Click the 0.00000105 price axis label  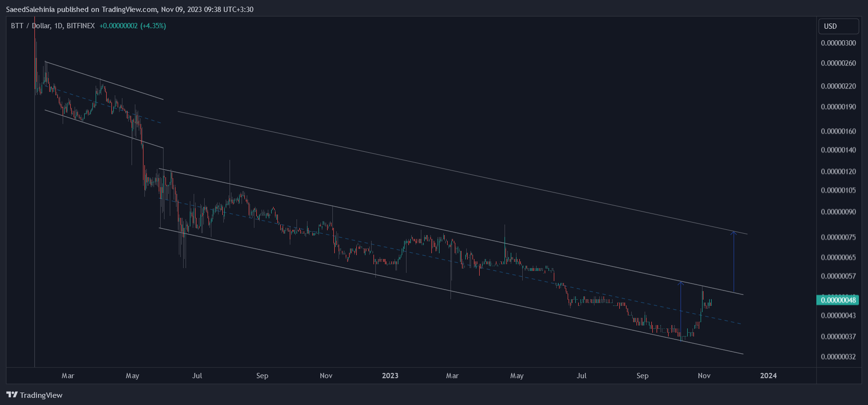tap(838, 190)
